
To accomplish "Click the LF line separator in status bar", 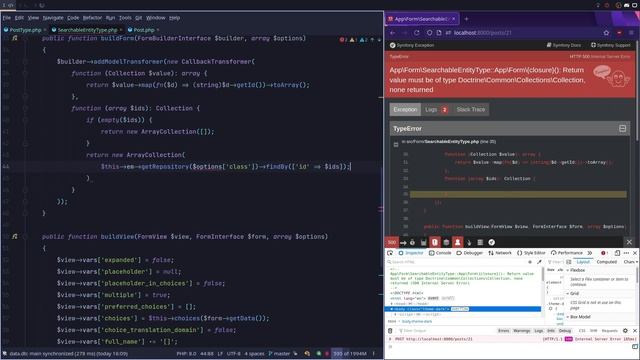I will pos(220,354).
